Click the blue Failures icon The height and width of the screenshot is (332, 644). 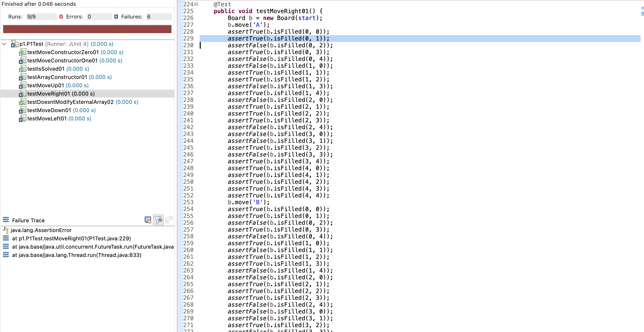tap(116, 17)
